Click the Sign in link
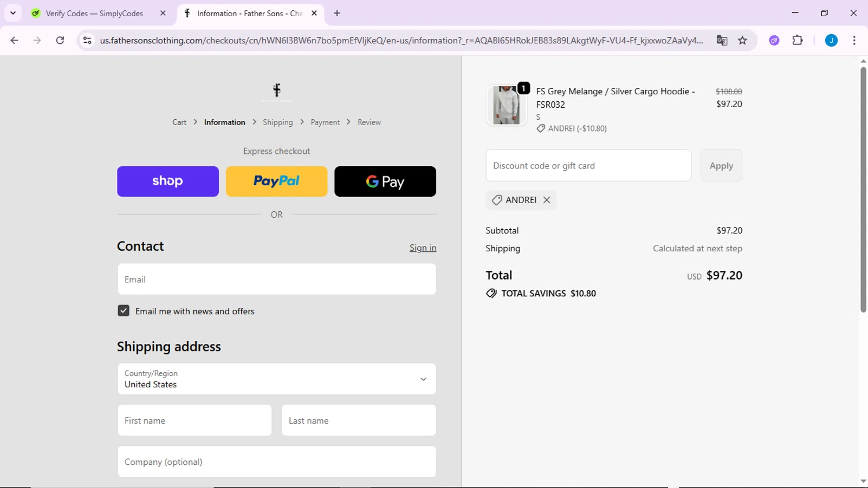Image resolution: width=868 pixels, height=488 pixels. click(423, 248)
